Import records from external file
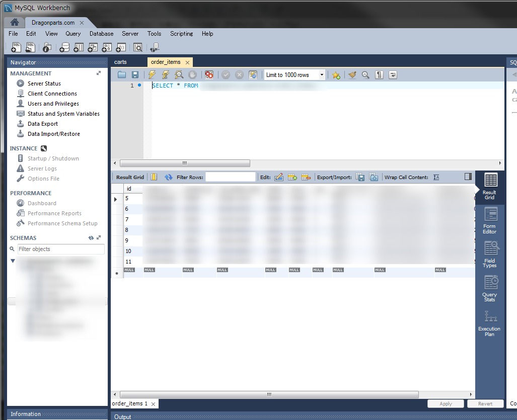This screenshot has height=420, width=517. click(374, 177)
